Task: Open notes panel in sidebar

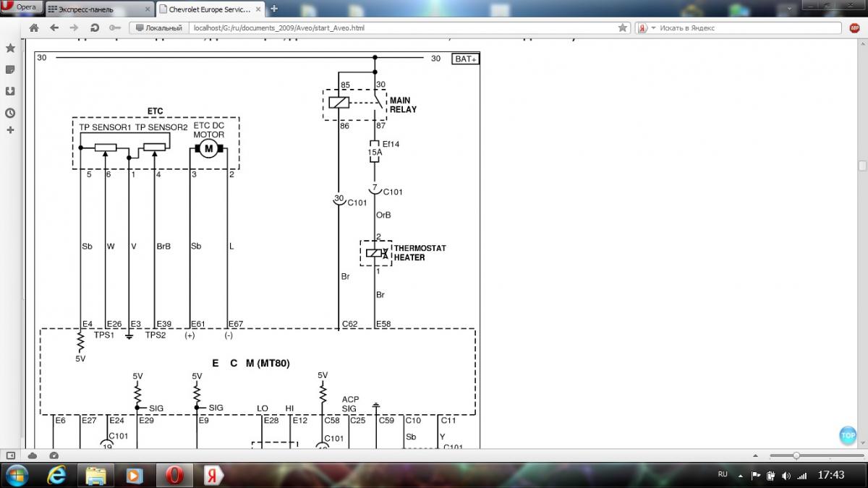Action: (10, 70)
